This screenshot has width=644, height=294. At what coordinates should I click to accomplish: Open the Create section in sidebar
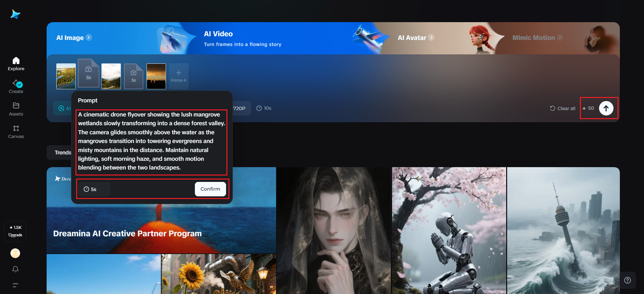click(16, 86)
